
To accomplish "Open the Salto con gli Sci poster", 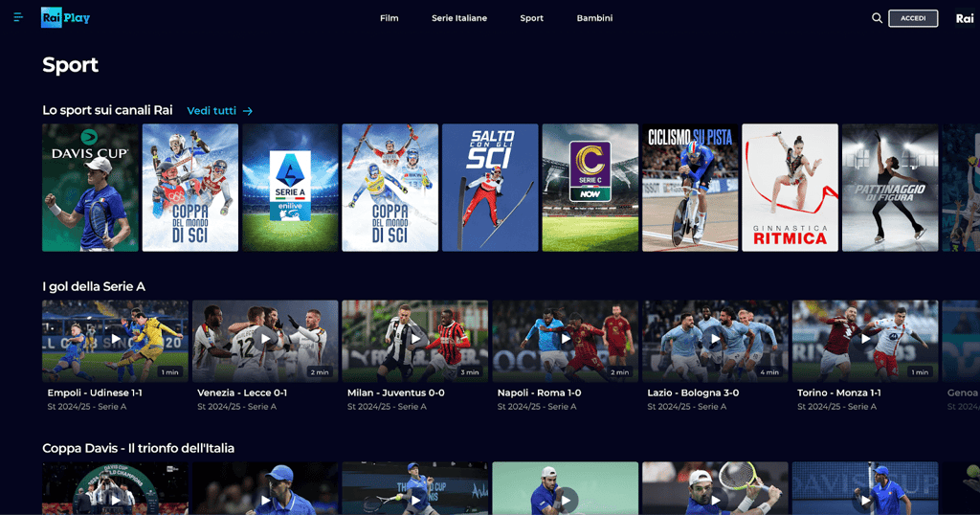I will click(490, 188).
